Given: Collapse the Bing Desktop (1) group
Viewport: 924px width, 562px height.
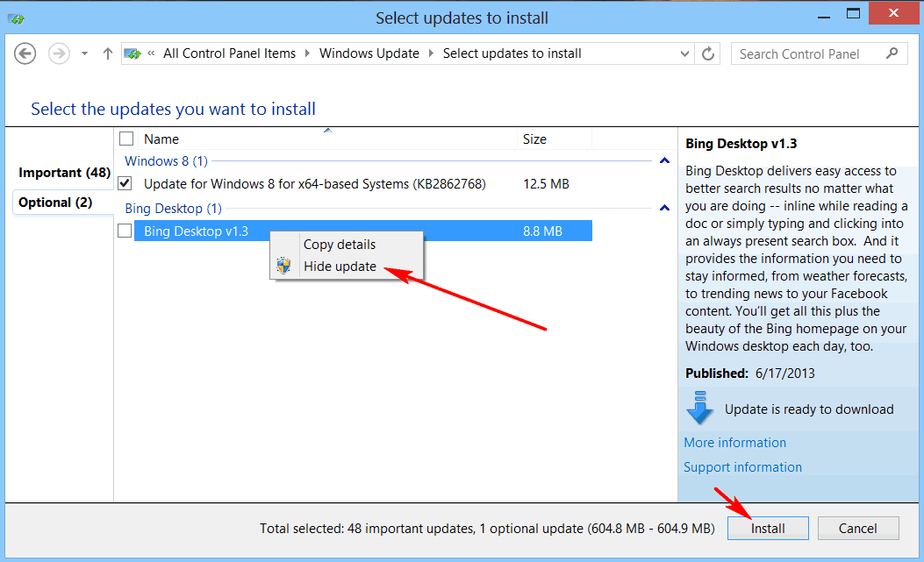Looking at the screenshot, I should coord(665,208).
